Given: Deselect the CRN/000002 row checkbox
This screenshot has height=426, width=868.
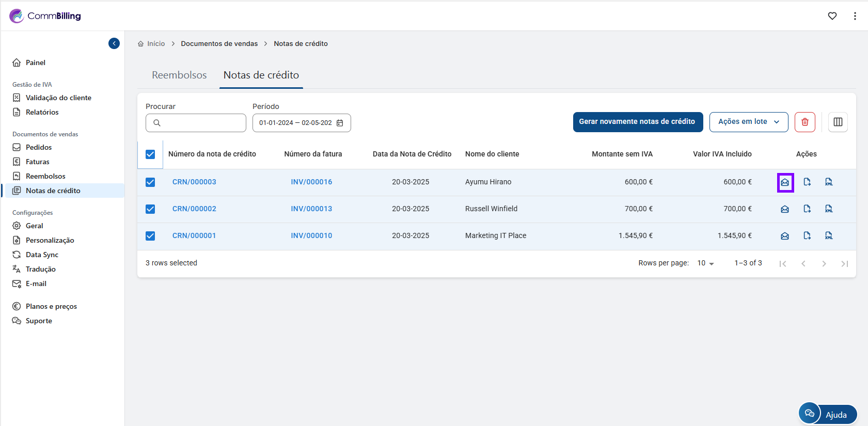Looking at the screenshot, I should pos(150,209).
